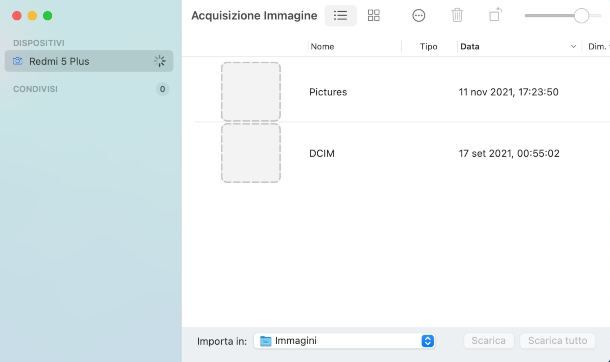The height and width of the screenshot is (362, 610).
Task: Sort by Nome column
Action: pyautogui.click(x=322, y=47)
